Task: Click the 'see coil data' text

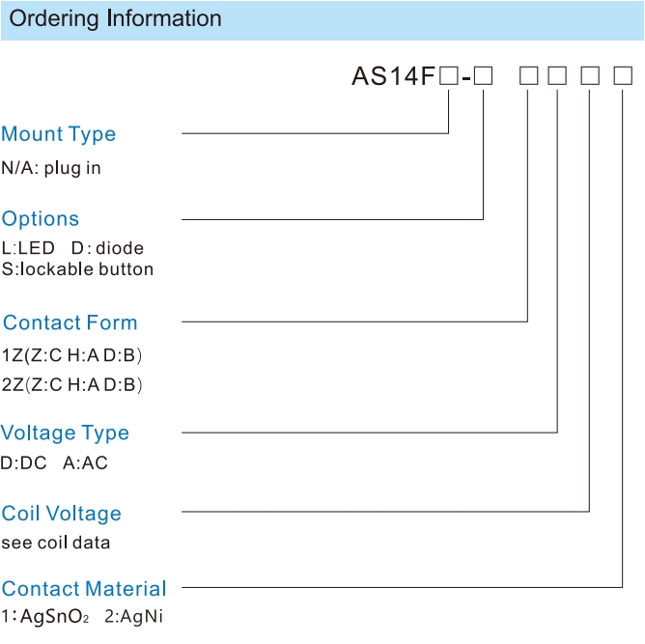Action: pyautogui.click(x=56, y=543)
